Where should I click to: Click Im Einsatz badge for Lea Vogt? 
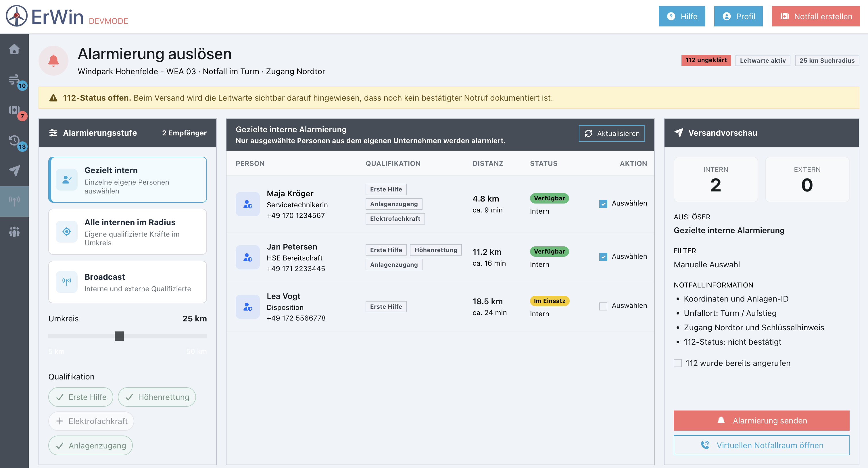[x=550, y=300]
